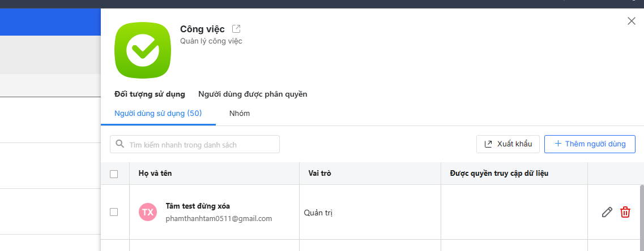Switch to the Nhóm tab
Viewport: 644px width, 251px height.
click(240, 113)
